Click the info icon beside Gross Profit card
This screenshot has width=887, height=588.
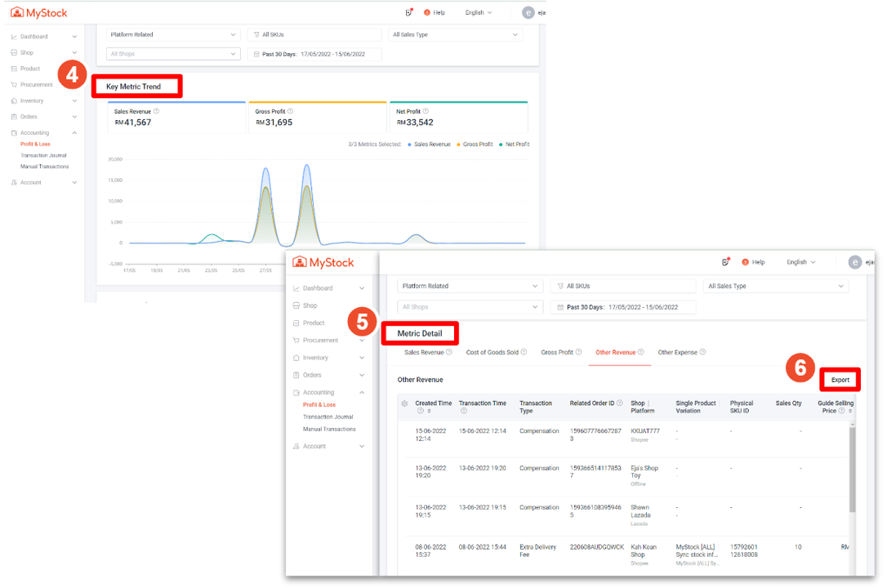(x=290, y=111)
